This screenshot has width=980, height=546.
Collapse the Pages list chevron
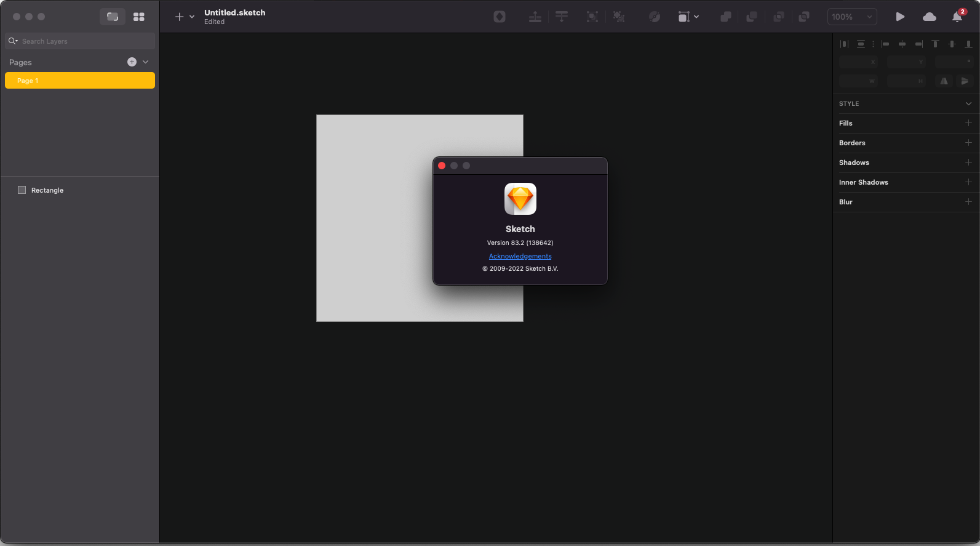pyautogui.click(x=146, y=62)
